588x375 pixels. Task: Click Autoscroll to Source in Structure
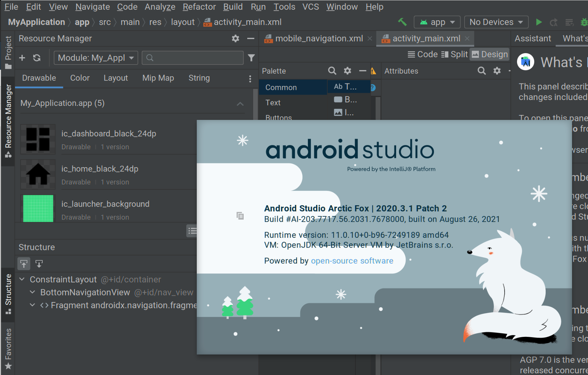coord(24,264)
